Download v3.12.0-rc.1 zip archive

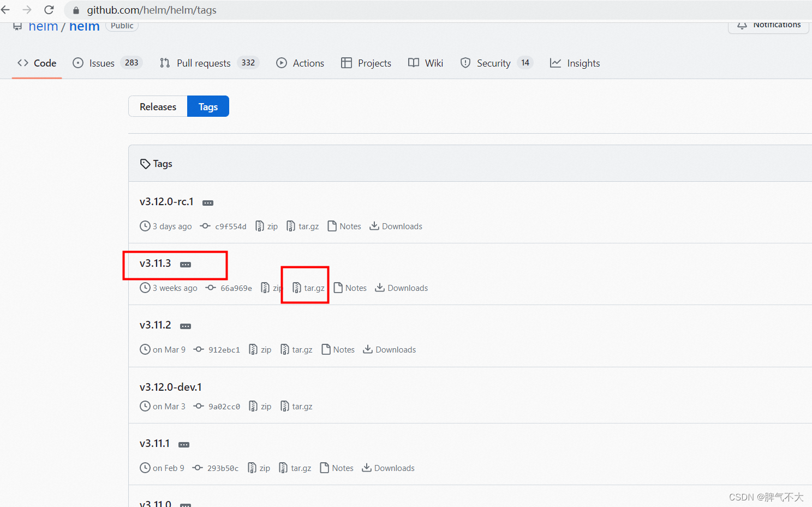pos(267,226)
